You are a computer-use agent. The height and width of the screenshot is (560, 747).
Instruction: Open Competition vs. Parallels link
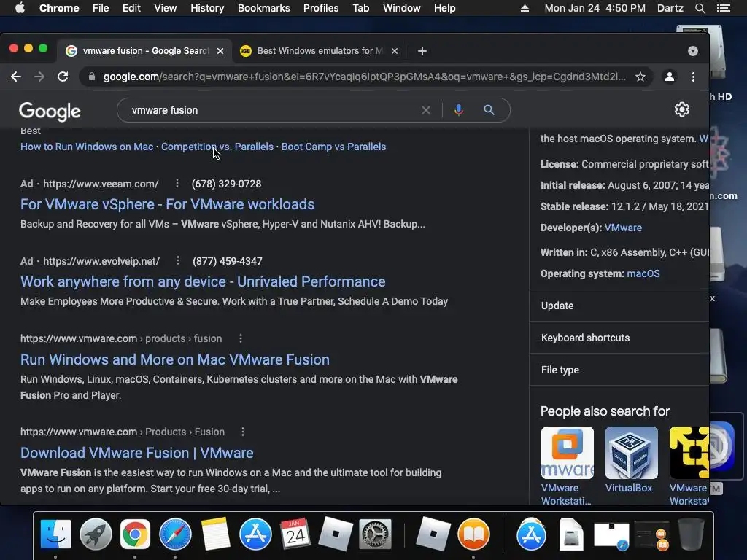[x=217, y=147]
